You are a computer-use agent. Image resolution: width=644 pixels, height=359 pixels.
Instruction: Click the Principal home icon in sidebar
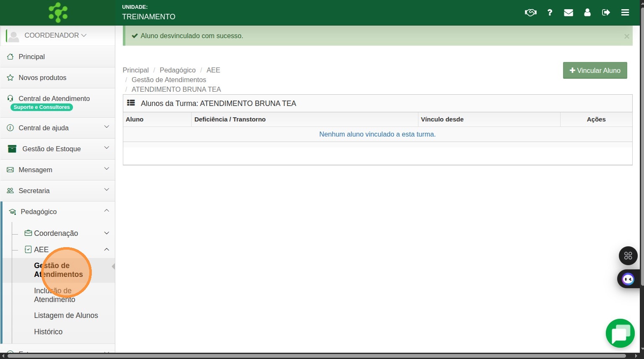pyautogui.click(x=10, y=57)
